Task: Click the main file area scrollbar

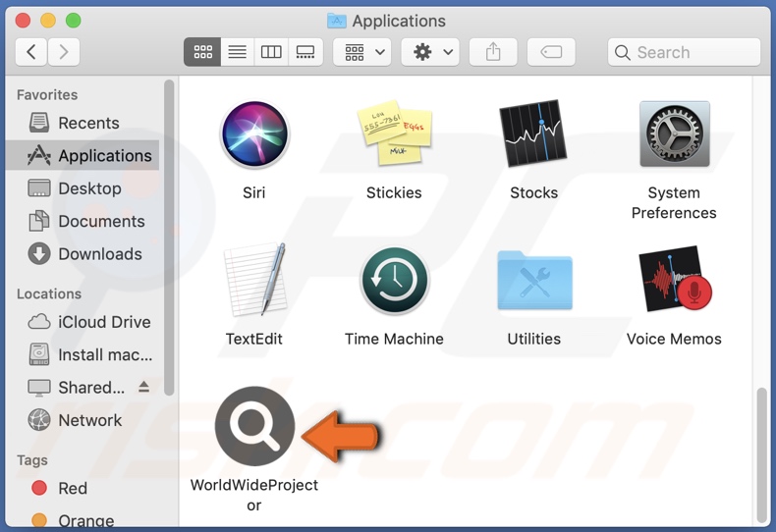Action: click(x=762, y=454)
